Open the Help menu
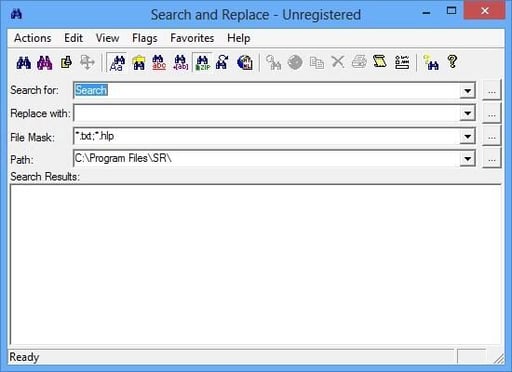This screenshot has width=512, height=372. click(x=239, y=38)
